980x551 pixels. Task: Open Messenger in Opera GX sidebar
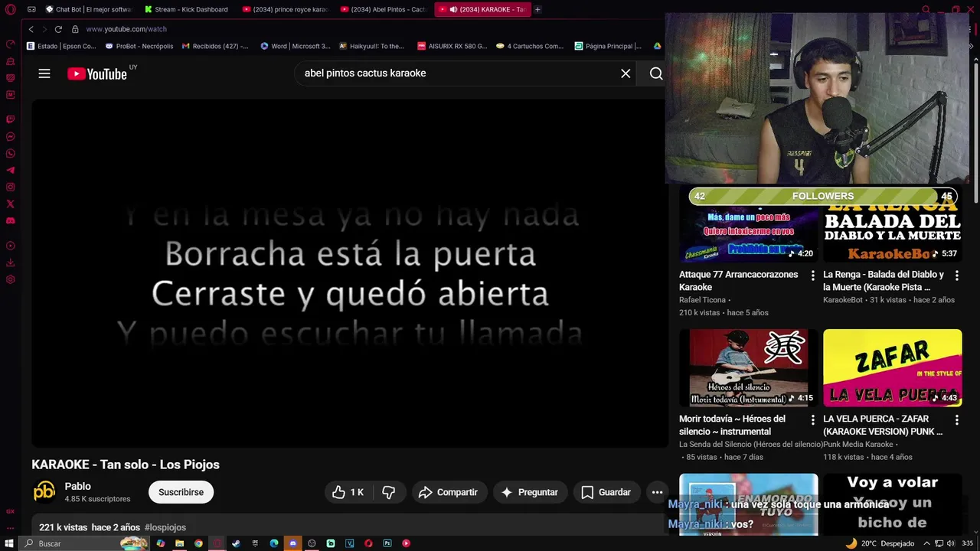point(10,137)
